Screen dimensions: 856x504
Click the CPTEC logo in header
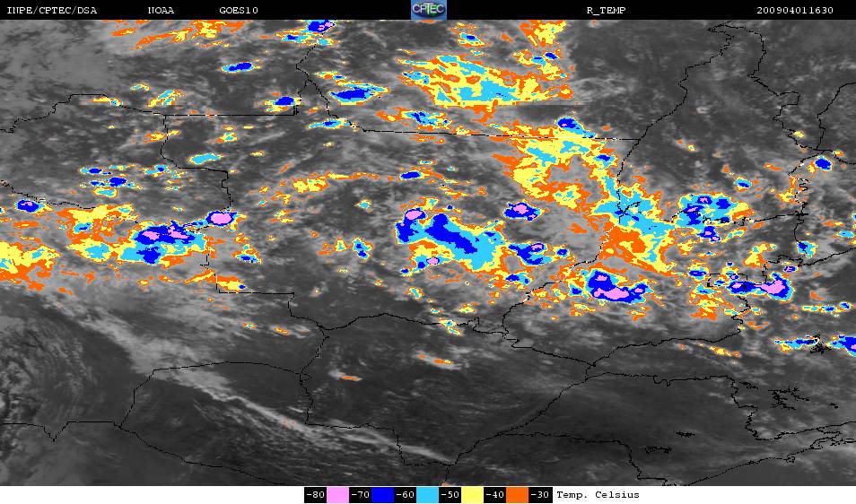[x=429, y=10]
